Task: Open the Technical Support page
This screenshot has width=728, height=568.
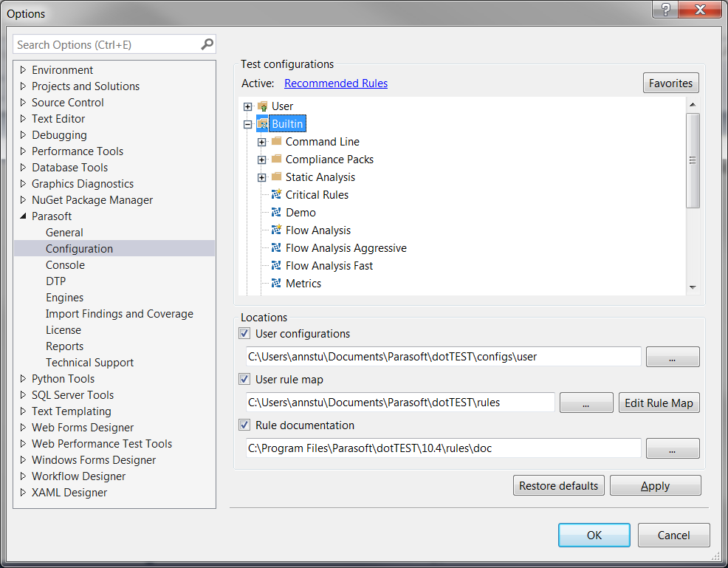Action: coord(89,362)
